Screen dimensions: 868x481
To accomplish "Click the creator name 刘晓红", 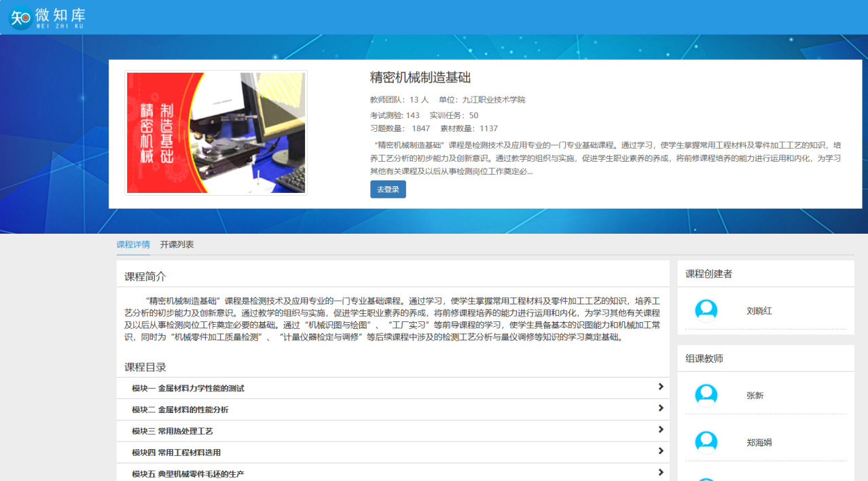I will (759, 311).
